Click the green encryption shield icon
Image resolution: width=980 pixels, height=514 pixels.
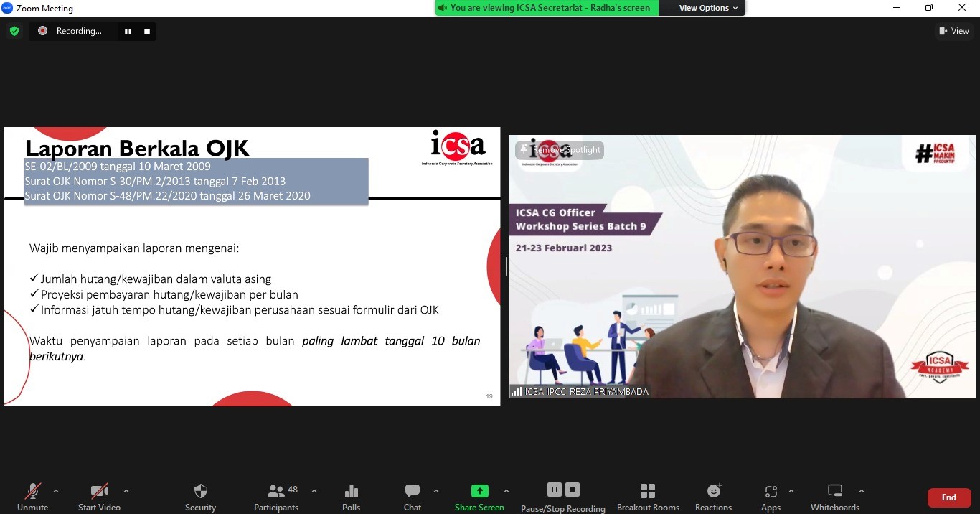pos(14,31)
